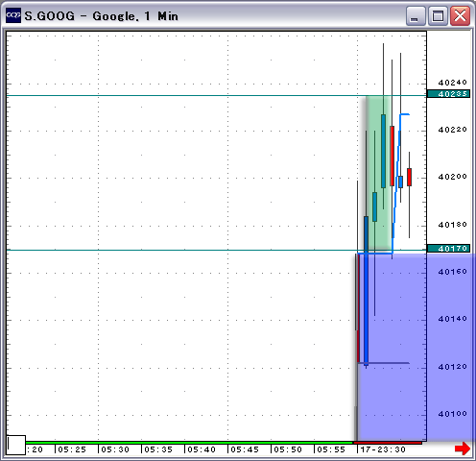The width and height of the screenshot is (476, 461).
Task: Minimize the S.GOOG chart window
Action: (416, 15)
